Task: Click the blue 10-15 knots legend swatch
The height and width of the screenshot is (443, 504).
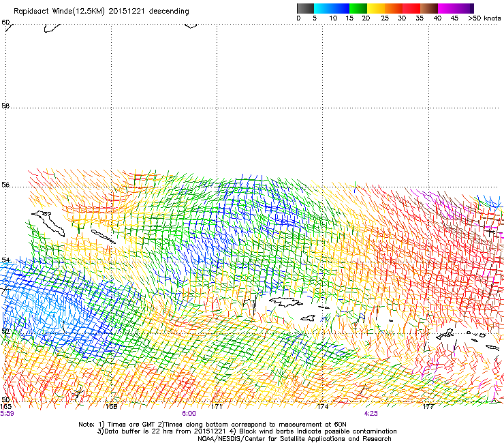Action: tap(341, 8)
